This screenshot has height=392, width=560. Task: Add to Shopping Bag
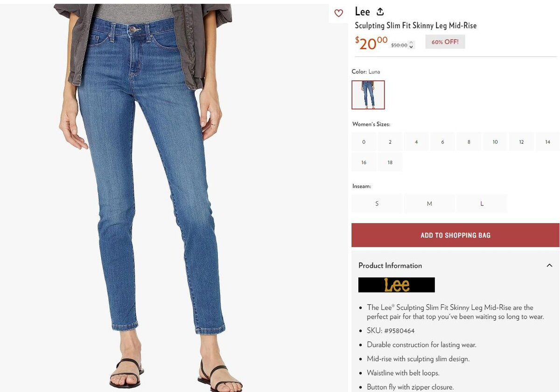[x=455, y=235]
